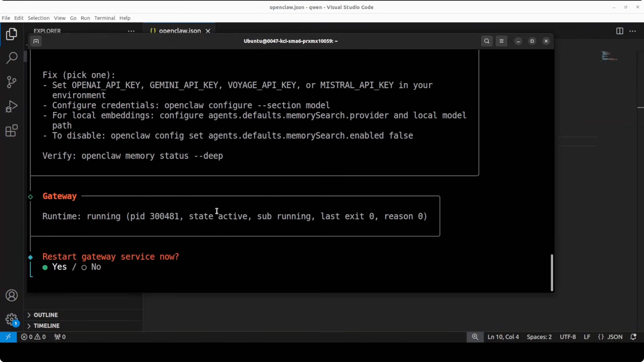The image size is (644, 362).
Task: Expand the Outline section
Action: click(x=46, y=315)
